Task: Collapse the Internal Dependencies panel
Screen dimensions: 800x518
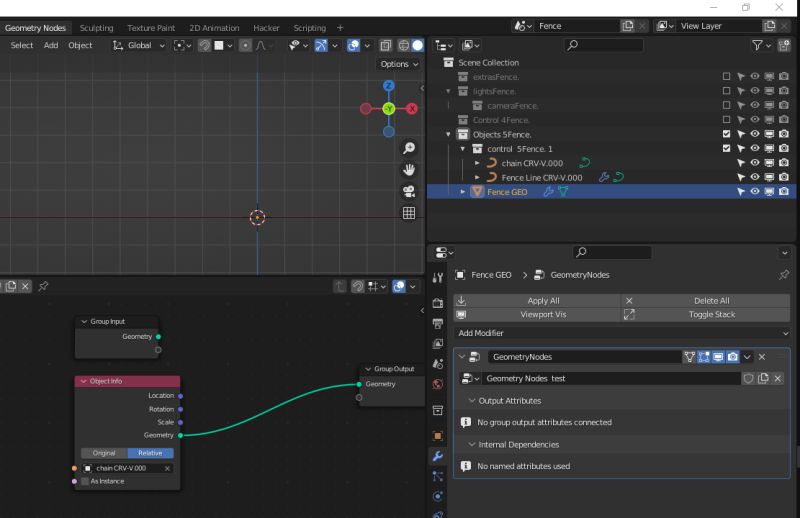Action: point(472,445)
